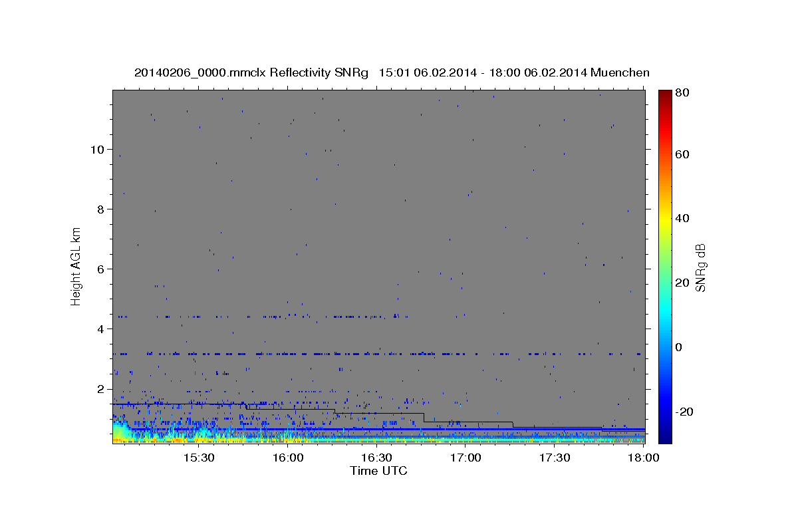
Task: Click the 'SNRg dB' colorbar label
Action: 700,267
